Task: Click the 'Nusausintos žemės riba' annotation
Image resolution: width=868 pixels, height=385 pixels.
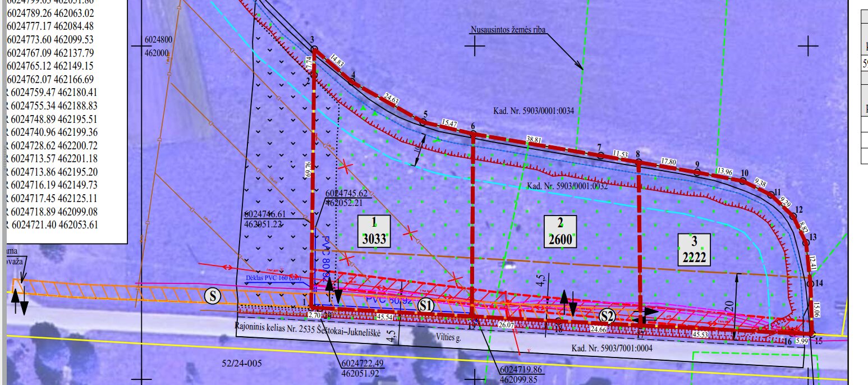Action: [x=508, y=30]
